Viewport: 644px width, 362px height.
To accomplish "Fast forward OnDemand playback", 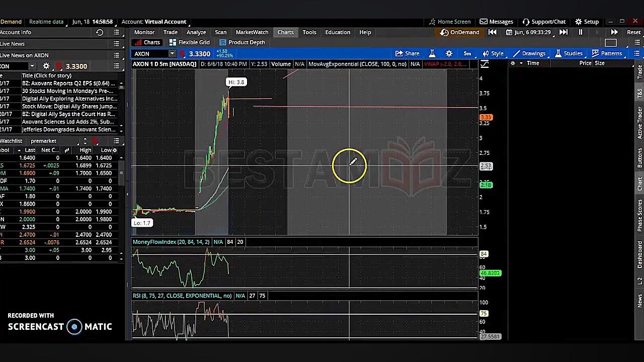I will click(x=614, y=32).
